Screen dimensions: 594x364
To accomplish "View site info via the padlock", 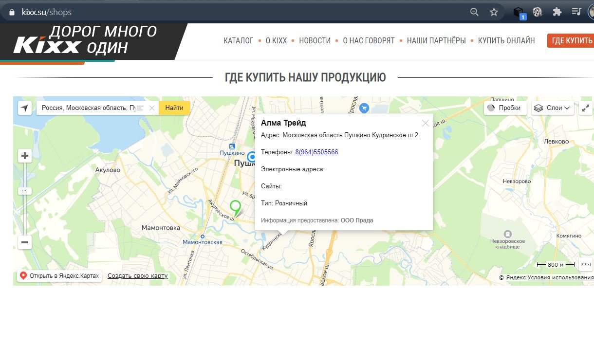I will point(12,12).
